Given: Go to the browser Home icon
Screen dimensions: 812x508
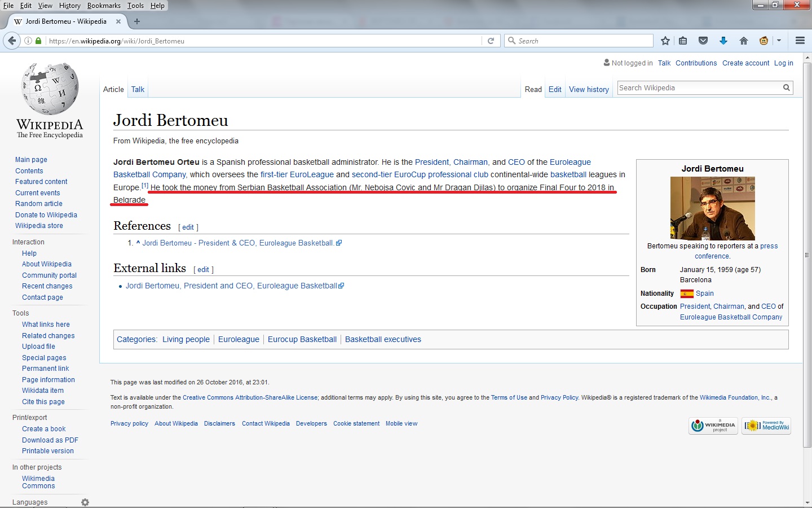Looking at the screenshot, I should pos(744,41).
